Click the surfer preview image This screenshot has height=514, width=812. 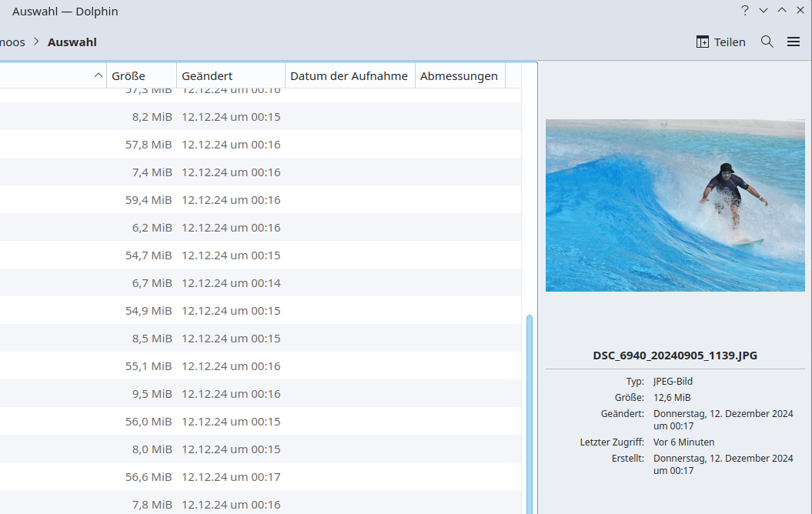click(675, 205)
